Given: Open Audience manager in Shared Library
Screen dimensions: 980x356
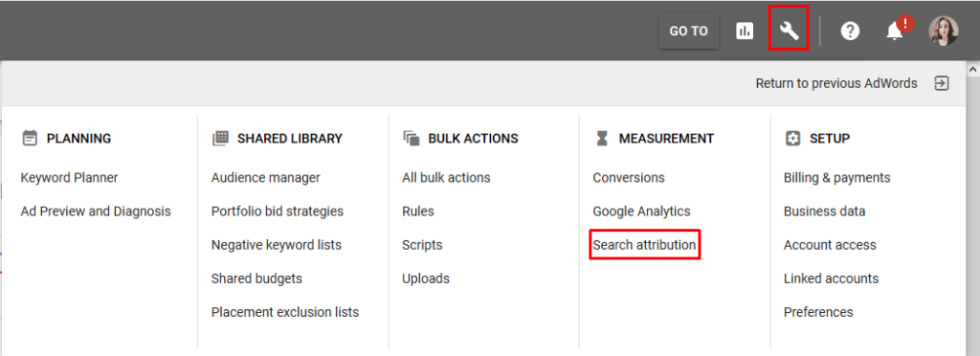Looking at the screenshot, I should (x=266, y=177).
